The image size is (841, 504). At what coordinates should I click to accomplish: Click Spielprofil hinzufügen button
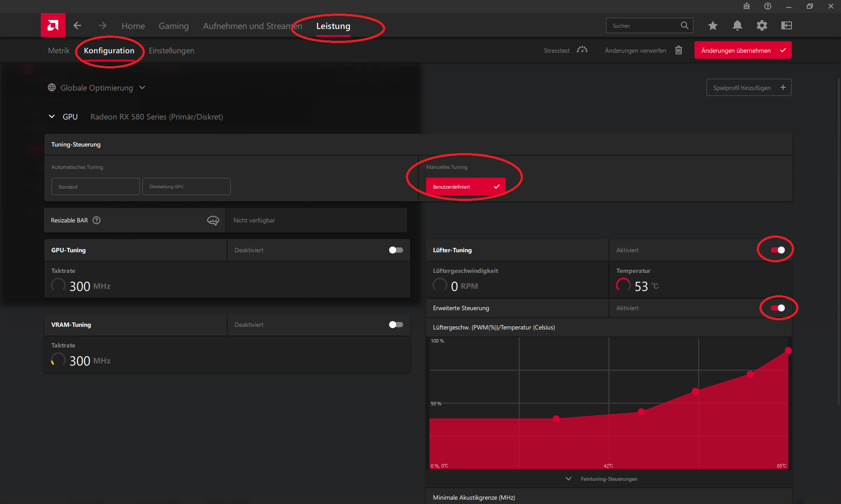pyautogui.click(x=749, y=87)
